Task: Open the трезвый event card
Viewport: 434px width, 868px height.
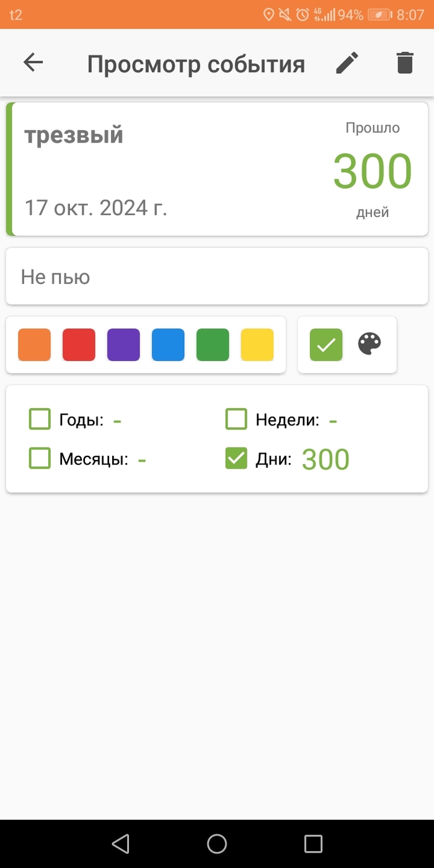Action: tap(217, 169)
